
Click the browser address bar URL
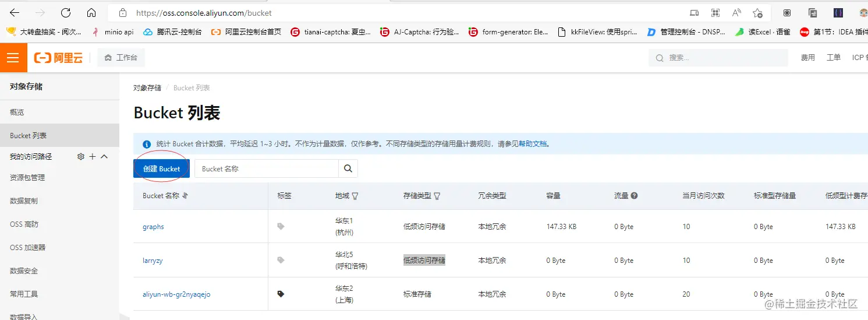(204, 13)
